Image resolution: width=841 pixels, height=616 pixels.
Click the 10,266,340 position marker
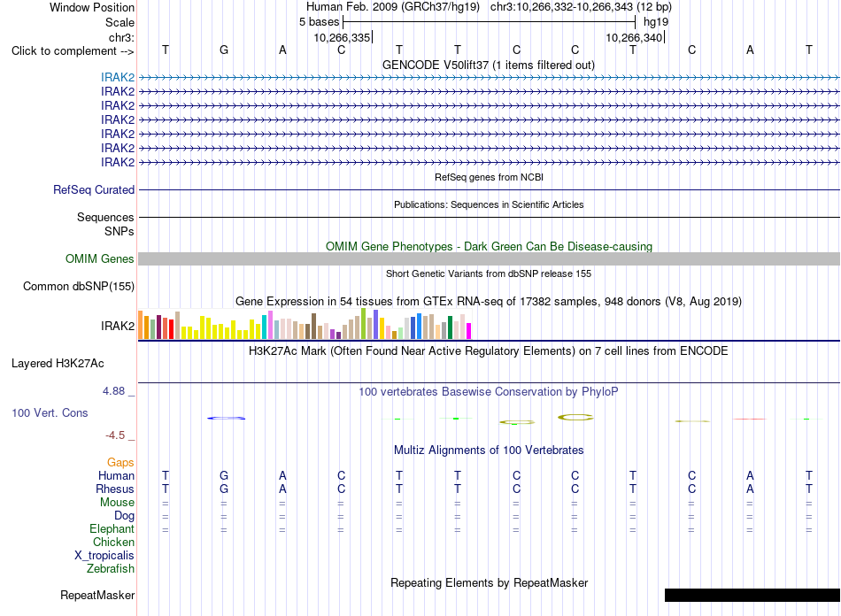pyautogui.click(x=635, y=37)
